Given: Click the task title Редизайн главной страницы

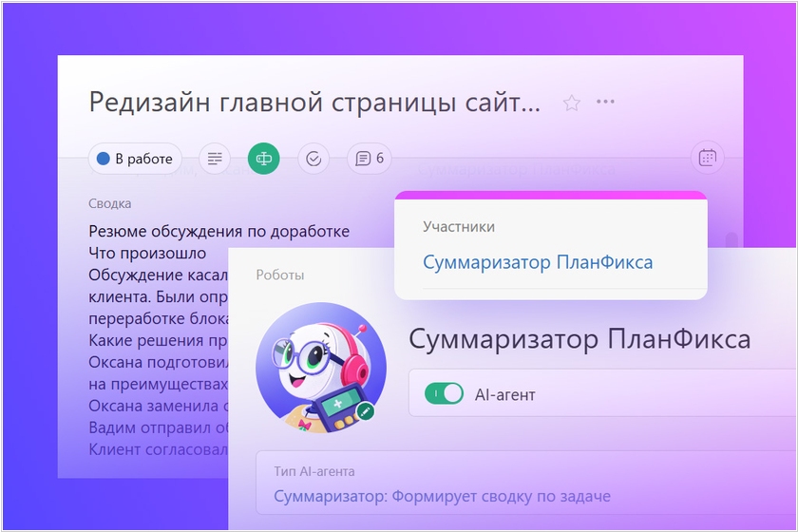Looking at the screenshot, I should pyautogui.click(x=313, y=102).
